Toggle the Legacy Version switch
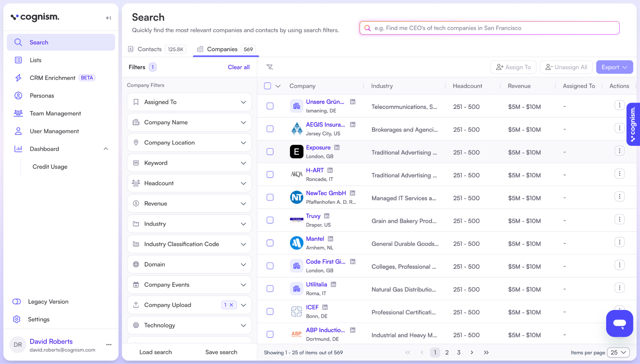Image resolution: width=640 pixels, height=364 pixels. (17, 302)
